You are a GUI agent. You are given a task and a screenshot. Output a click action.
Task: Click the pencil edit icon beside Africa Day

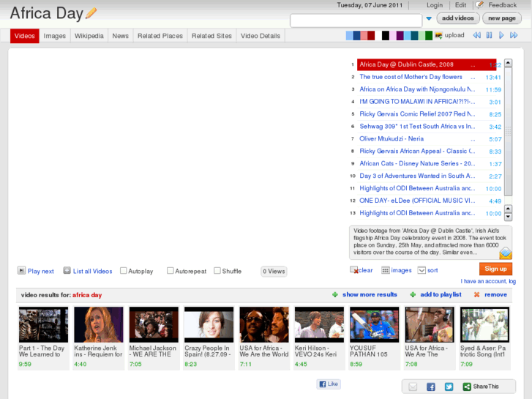coord(91,12)
